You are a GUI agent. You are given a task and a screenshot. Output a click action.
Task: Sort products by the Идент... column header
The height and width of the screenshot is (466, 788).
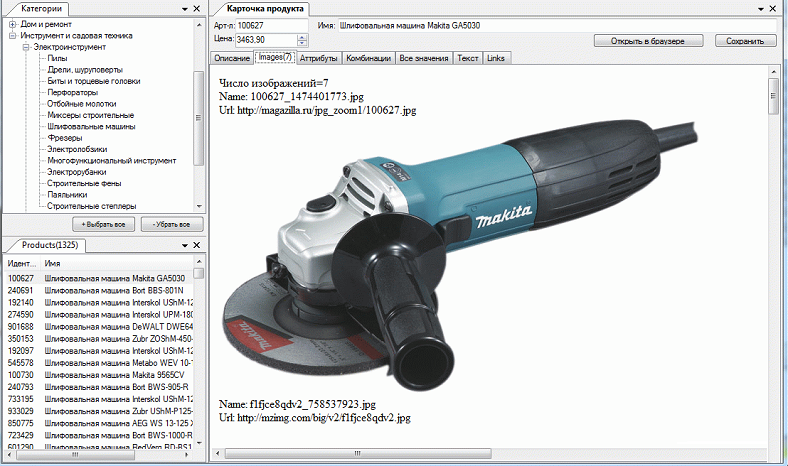click(22, 263)
